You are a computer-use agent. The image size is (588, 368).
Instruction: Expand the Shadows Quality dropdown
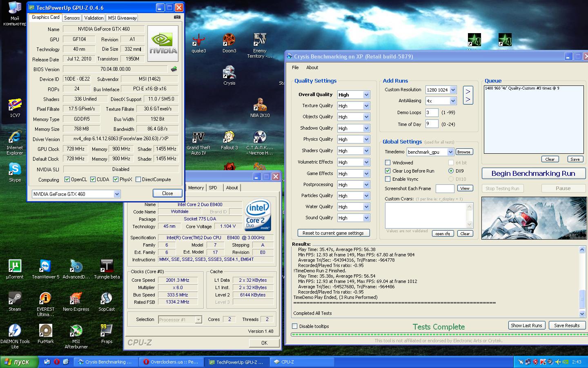coord(366,128)
